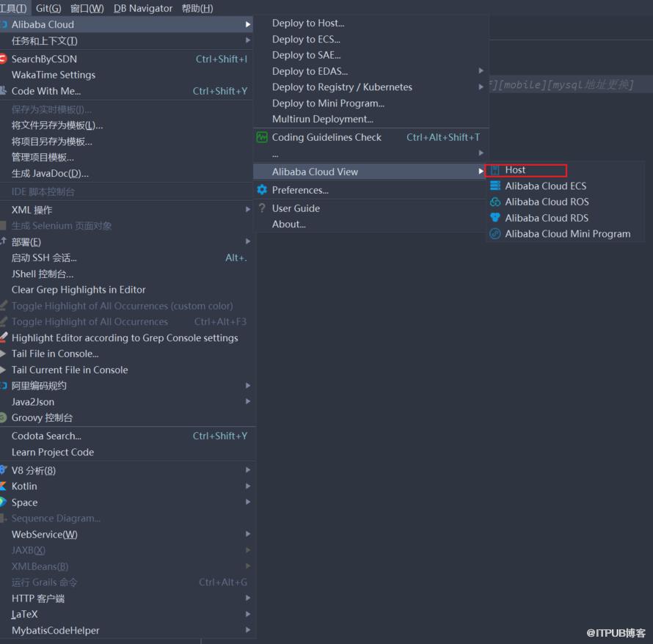Open the DB Navigator menu
The width and height of the screenshot is (653, 644).
pos(143,8)
